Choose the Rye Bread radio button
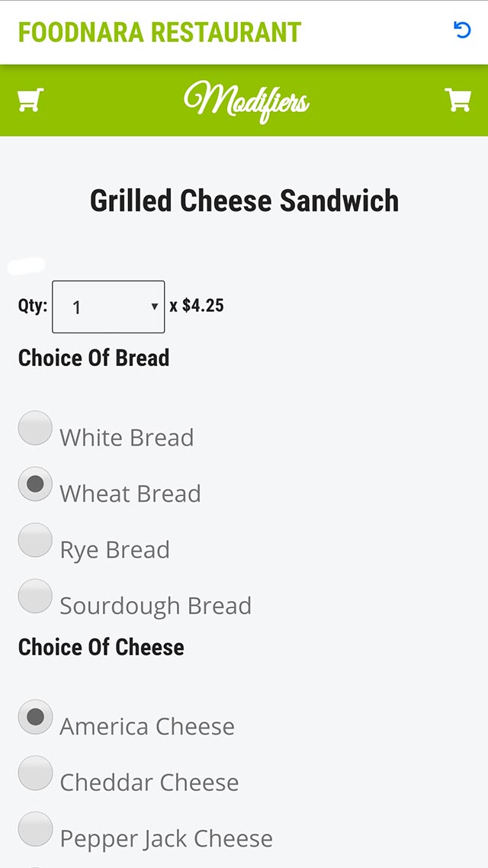This screenshot has height=868, width=488. [35, 540]
